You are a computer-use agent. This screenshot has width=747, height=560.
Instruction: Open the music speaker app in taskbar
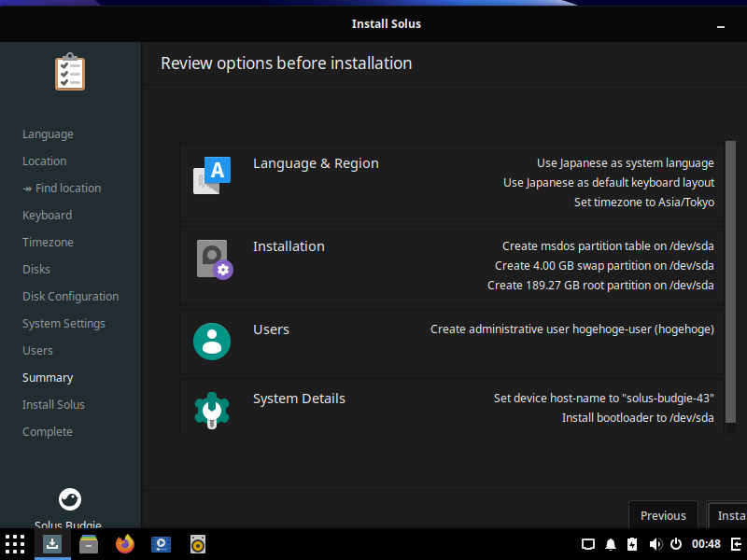pyautogui.click(x=198, y=544)
